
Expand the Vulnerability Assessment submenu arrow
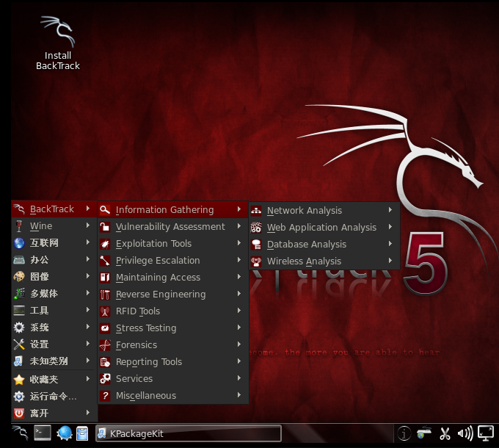(x=239, y=226)
